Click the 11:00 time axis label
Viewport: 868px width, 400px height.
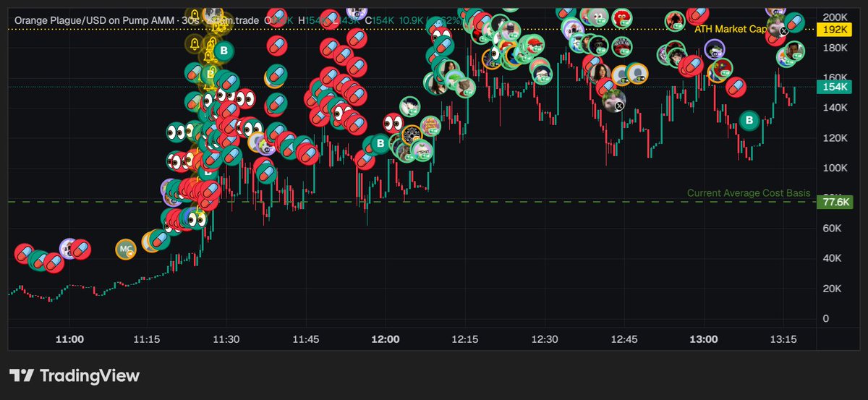click(69, 339)
